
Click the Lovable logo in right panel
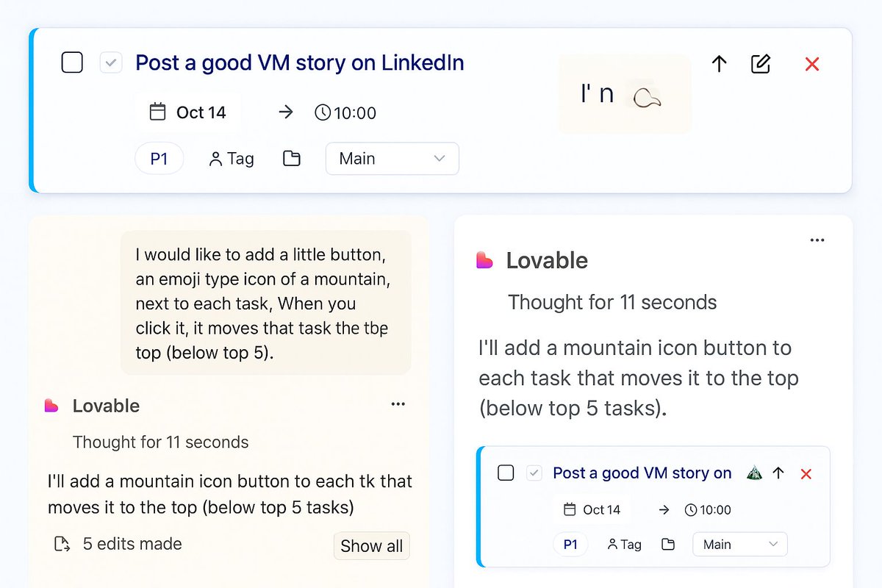[x=484, y=260]
